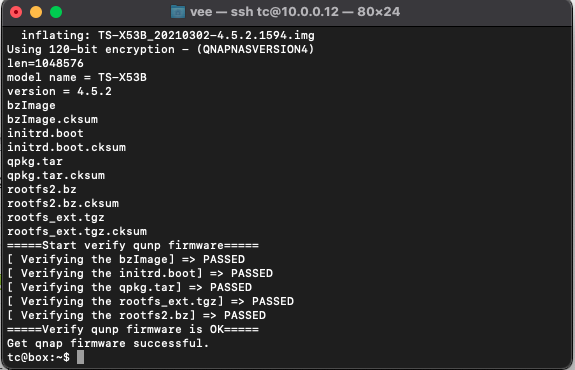575x370 pixels.
Task: Place cursor at the tc@box:~$ prompt
Action: pos(38,357)
